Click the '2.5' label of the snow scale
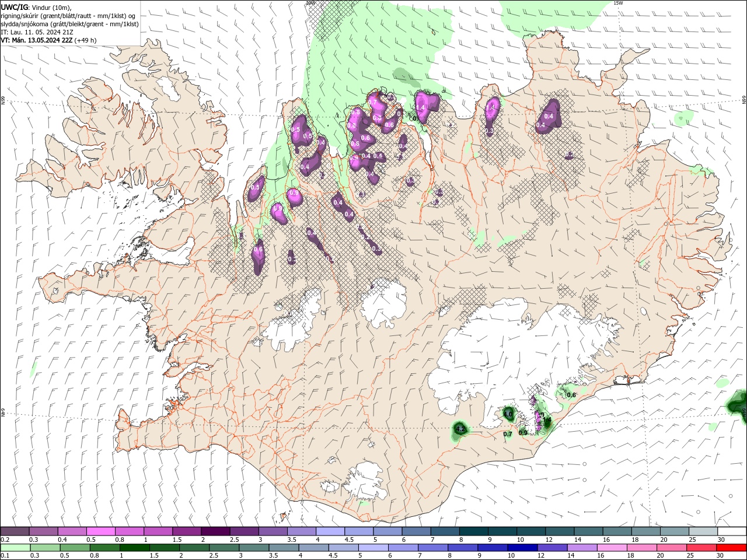This screenshot has width=747, height=560. point(234,540)
